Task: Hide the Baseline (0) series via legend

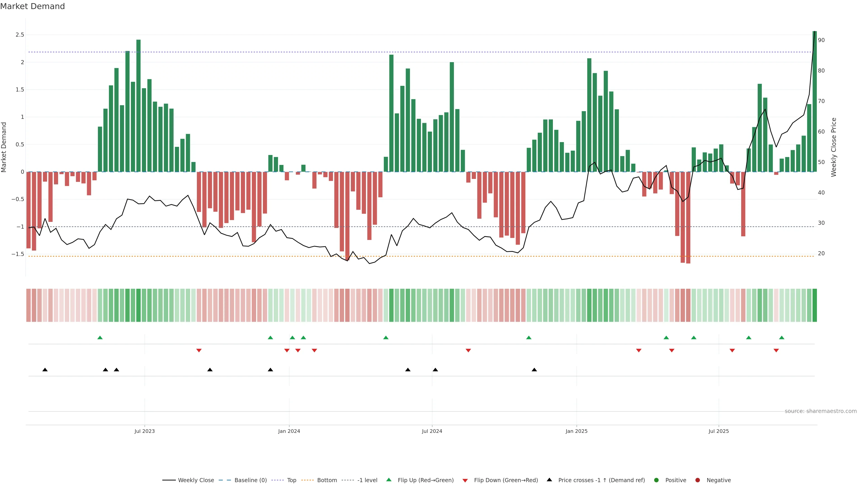Action: (x=250, y=480)
